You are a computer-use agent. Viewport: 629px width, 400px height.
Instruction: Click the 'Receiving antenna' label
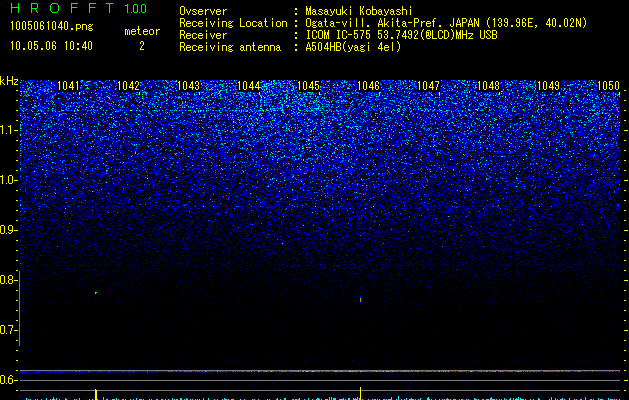(x=230, y=47)
